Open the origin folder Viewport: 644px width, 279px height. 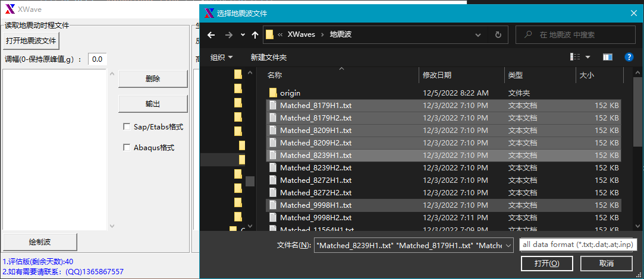click(290, 93)
